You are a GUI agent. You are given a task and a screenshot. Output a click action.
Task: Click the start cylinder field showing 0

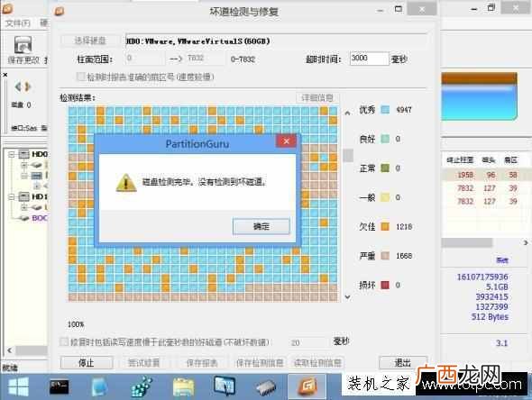(x=144, y=59)
